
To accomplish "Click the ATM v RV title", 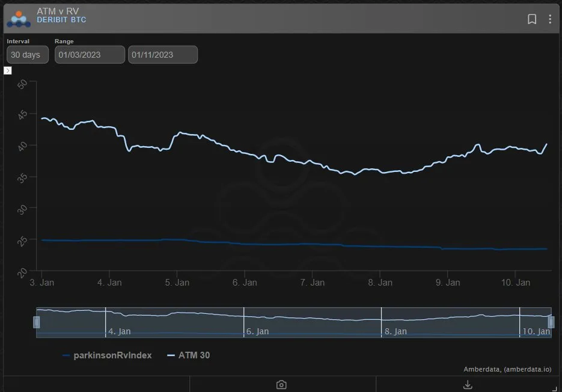I will click(x=58, y=11).
